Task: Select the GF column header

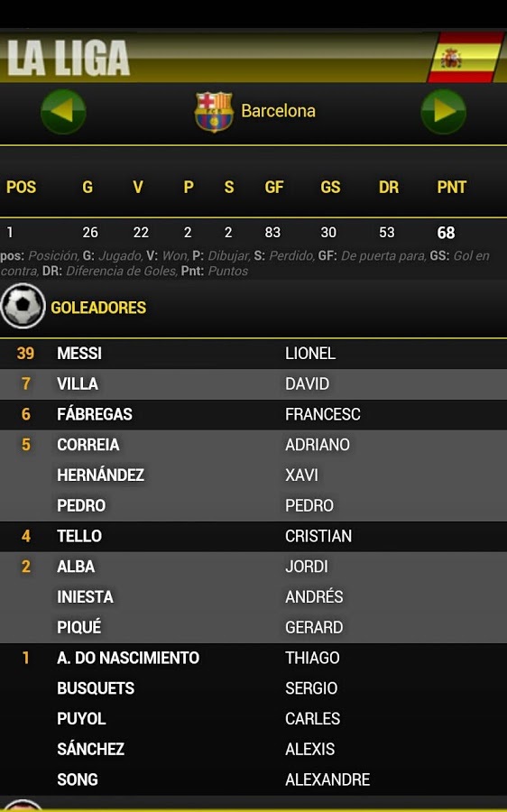Action: pyautogui.click(x=274, y=187)
